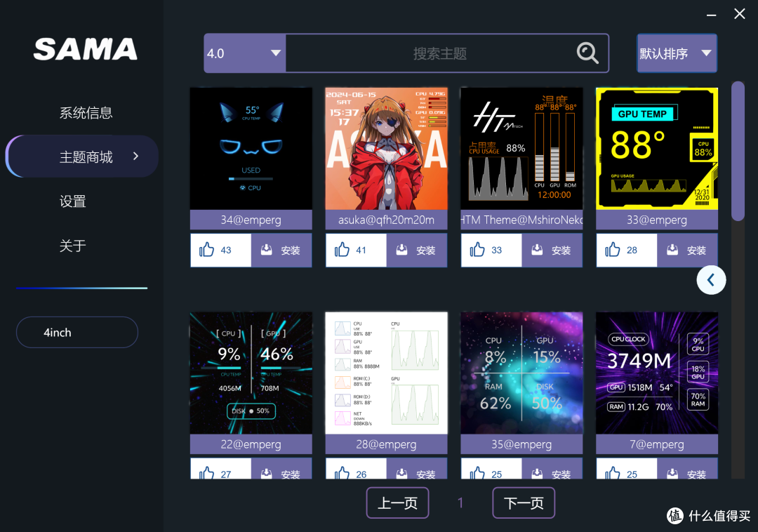Like the 35@emperg theme

coord(491,469)
